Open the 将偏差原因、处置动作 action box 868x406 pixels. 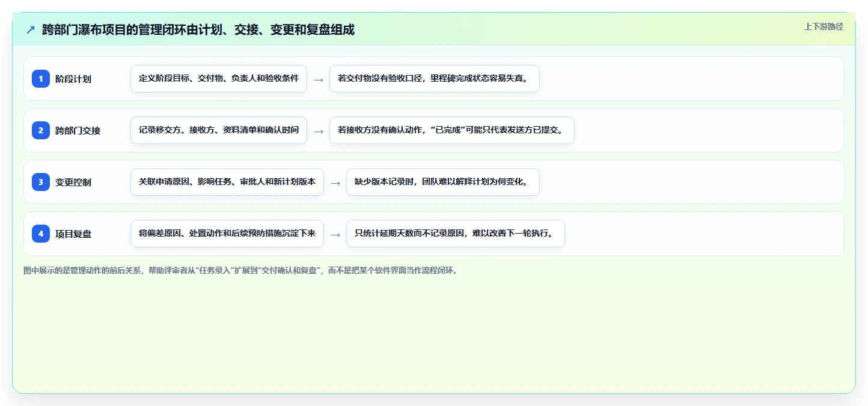(227, 234)
